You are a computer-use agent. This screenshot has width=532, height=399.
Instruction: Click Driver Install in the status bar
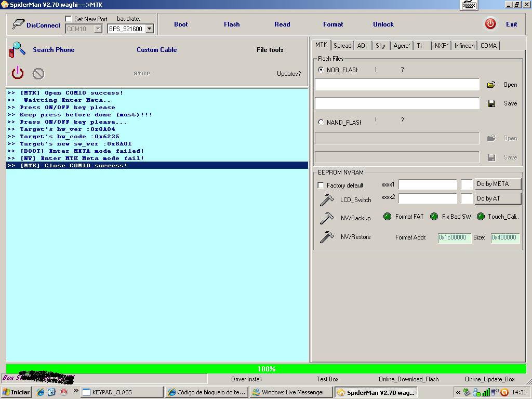(x=246, y=379)
